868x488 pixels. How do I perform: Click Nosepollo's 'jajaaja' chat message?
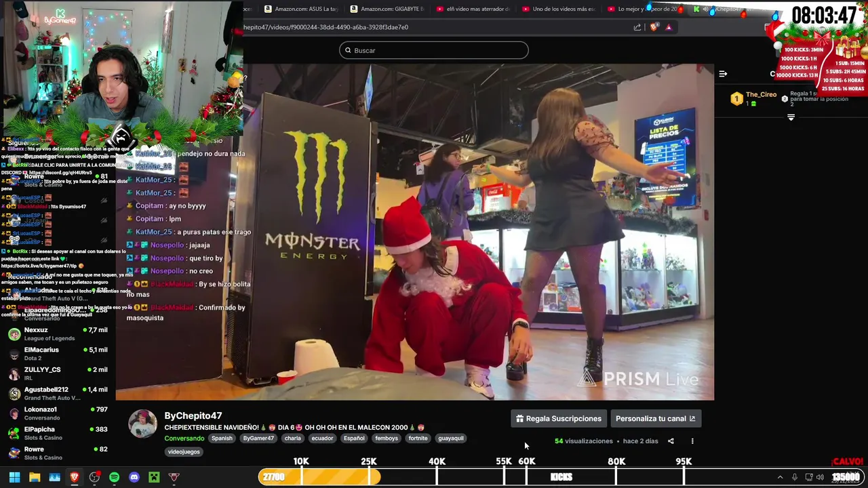coord(168,245)
